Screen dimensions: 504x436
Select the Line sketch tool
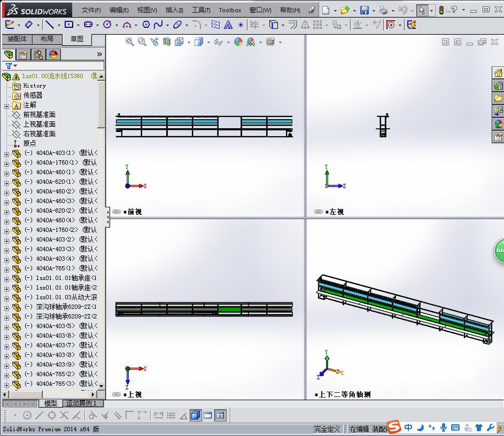click(x=50, y=25)
